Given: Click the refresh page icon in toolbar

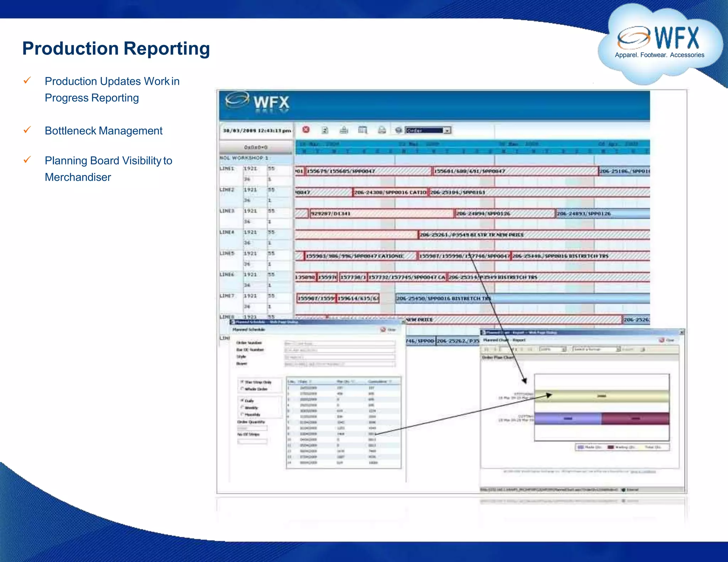Looking at the screenshot, I should [x=325, y=130].
